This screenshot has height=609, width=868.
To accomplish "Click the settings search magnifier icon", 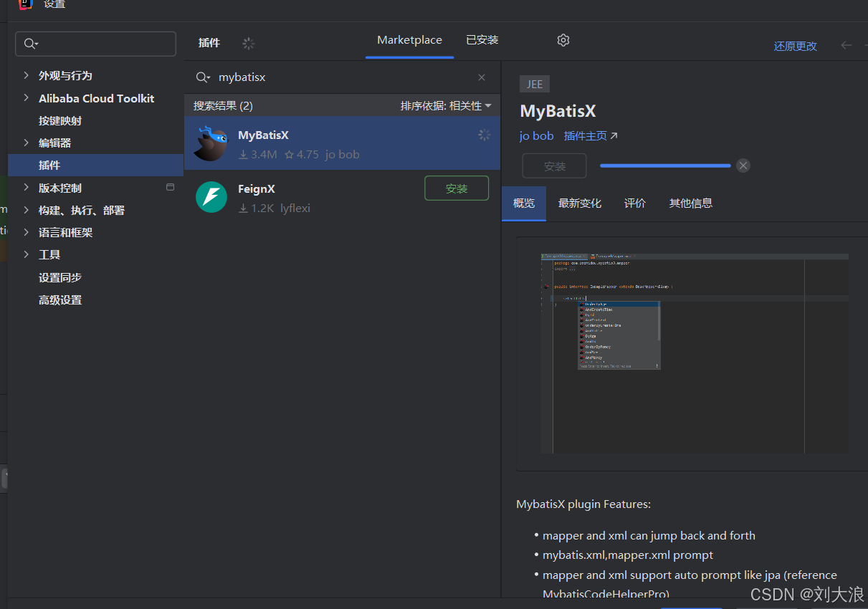I will 31,44.
